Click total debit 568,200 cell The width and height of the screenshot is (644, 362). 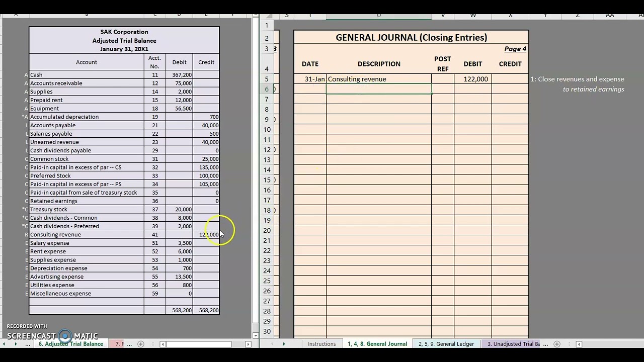point(179,310)
